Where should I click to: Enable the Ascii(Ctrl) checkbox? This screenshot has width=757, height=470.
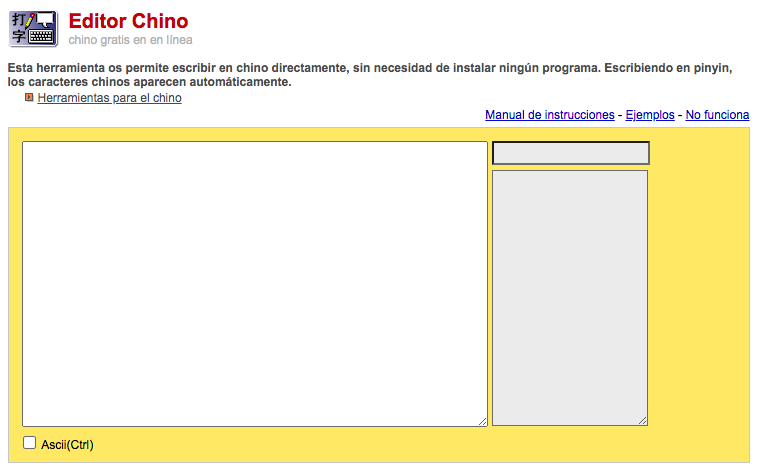(x=30, y=443)
